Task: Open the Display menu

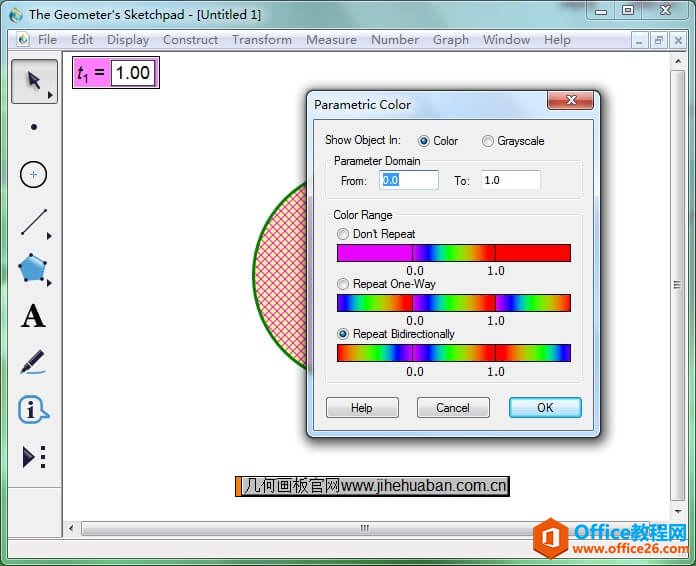Action: click(x=128, y=40)
